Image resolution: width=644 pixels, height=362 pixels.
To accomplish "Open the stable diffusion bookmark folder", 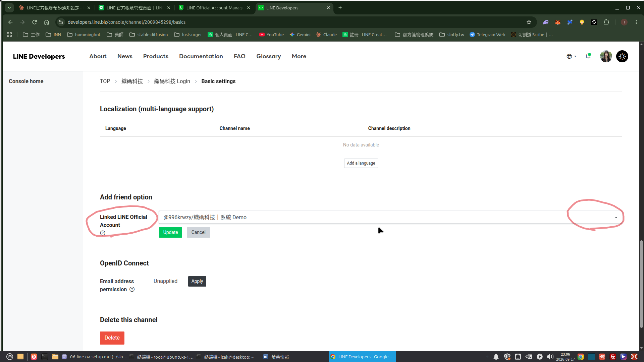I will point(149,35).
